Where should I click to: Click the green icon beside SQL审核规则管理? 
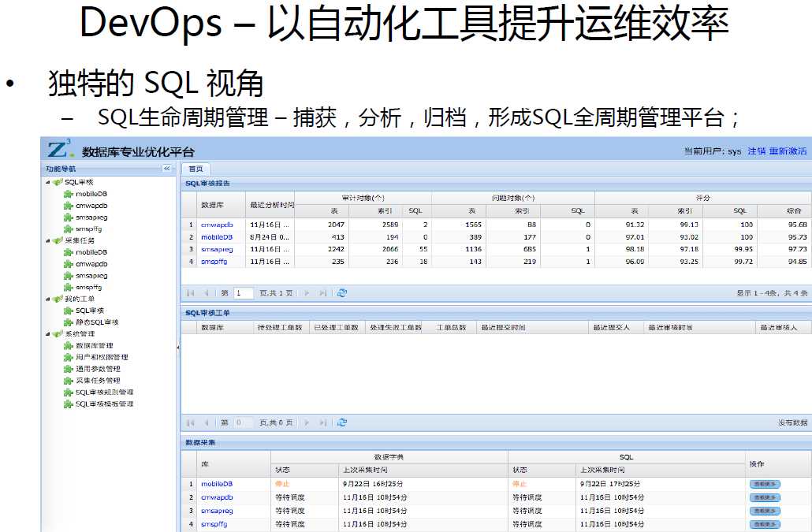point(69,392)
